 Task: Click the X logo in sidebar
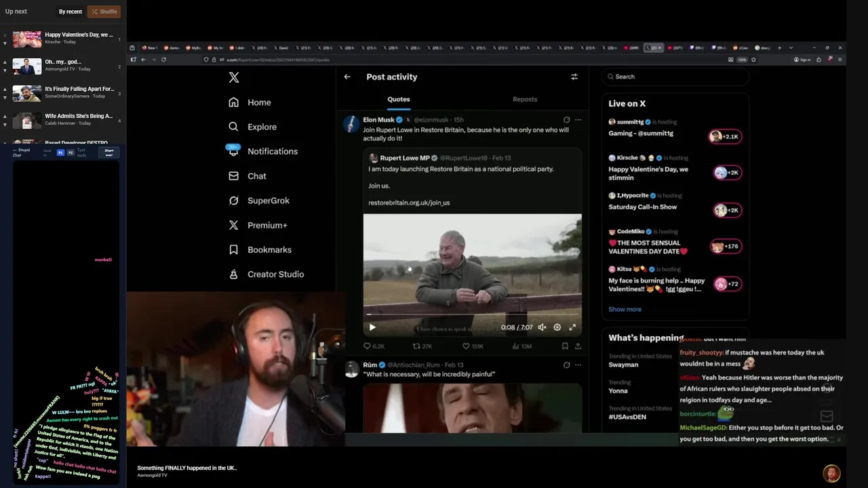click(234, 77)
